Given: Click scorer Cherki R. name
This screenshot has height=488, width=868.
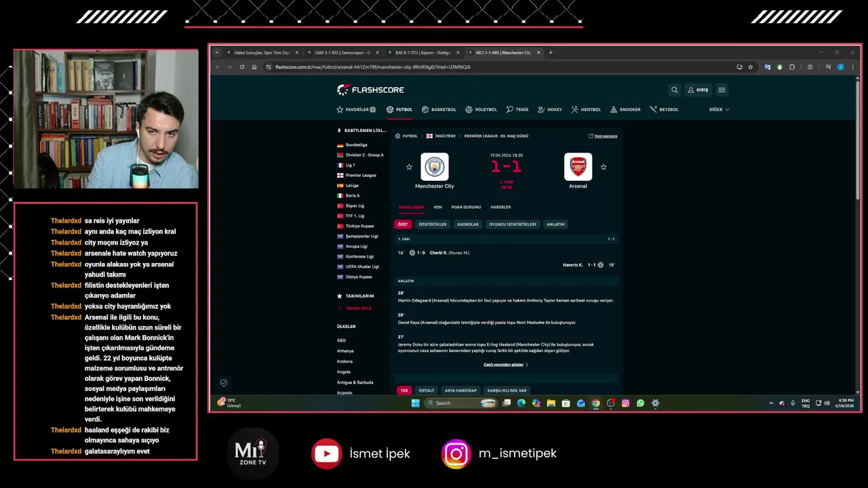Looking at the screenshot, I should coord(438,253).
